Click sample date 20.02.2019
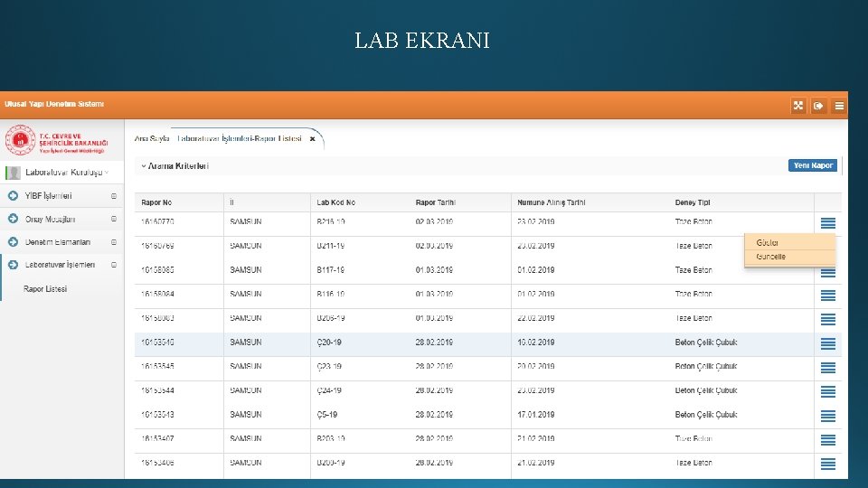This screenshot has width=868, height=488. (x=536, y=366)
